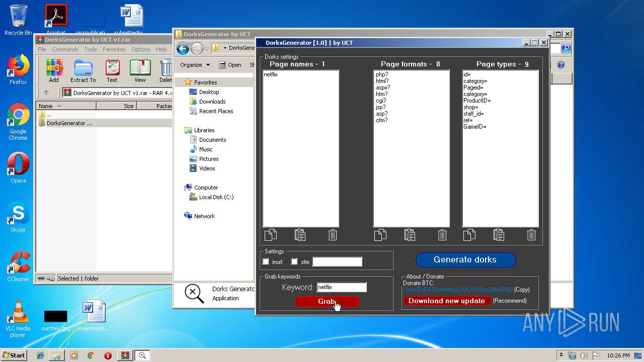The width and height of the screenshot is (644, 362).
Task: Open WinRAR Help menu
Action: click(x=161, y=49)
